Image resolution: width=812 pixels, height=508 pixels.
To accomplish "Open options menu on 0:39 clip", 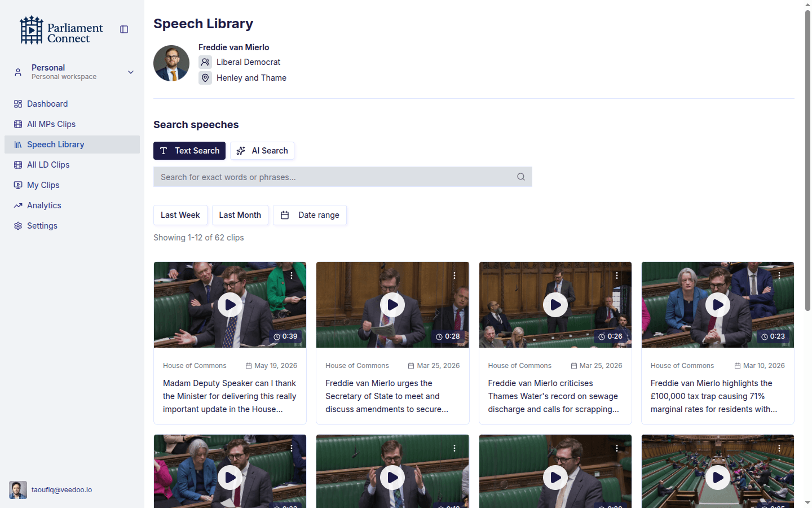I will pos(292,275).
